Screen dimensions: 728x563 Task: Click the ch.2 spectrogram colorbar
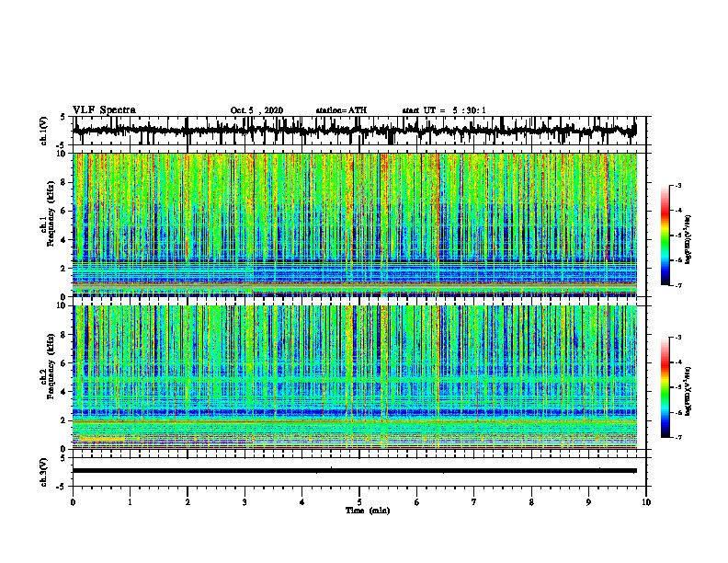tap(665, 387)
